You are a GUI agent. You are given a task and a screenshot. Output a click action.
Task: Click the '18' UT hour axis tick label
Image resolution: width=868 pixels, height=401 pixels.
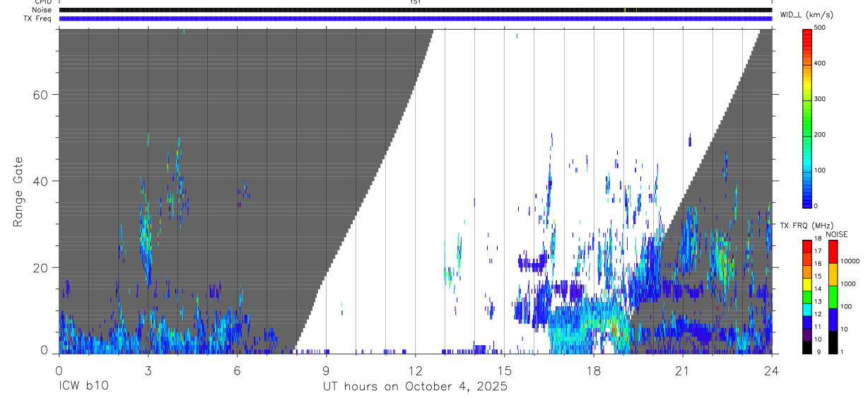coord(593,370)
